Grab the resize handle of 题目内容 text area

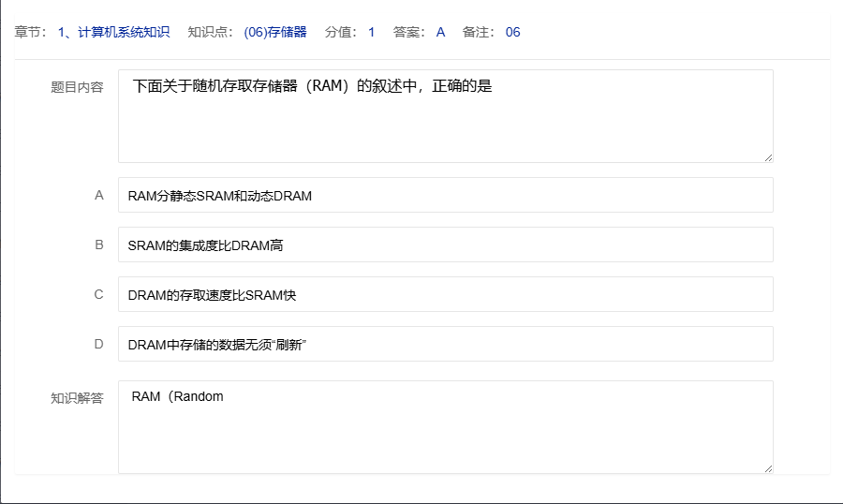767,156
